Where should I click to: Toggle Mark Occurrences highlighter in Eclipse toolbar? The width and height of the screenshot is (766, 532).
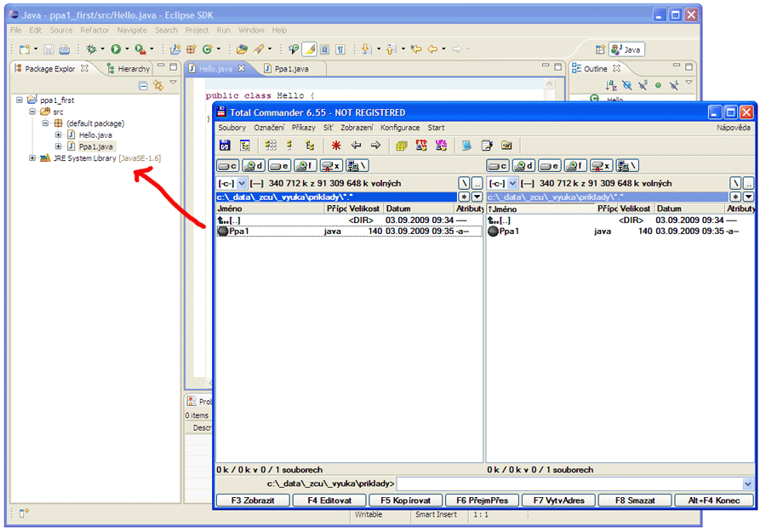[x=309, y=49]
